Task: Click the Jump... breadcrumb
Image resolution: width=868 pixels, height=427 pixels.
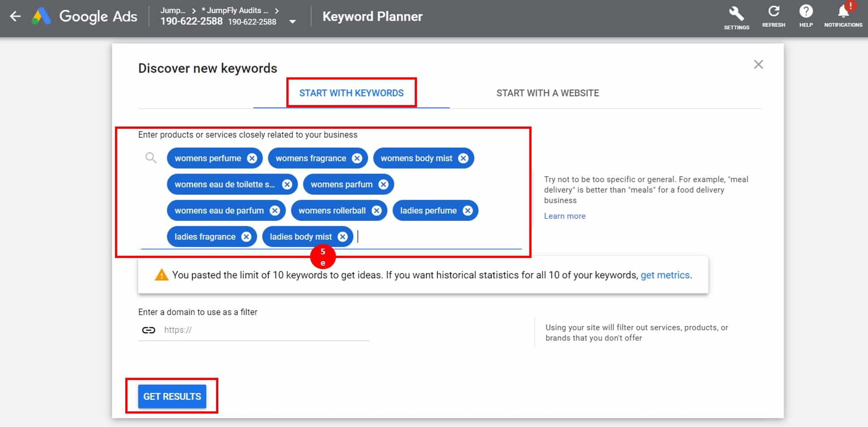Action: tap(173, 10)
